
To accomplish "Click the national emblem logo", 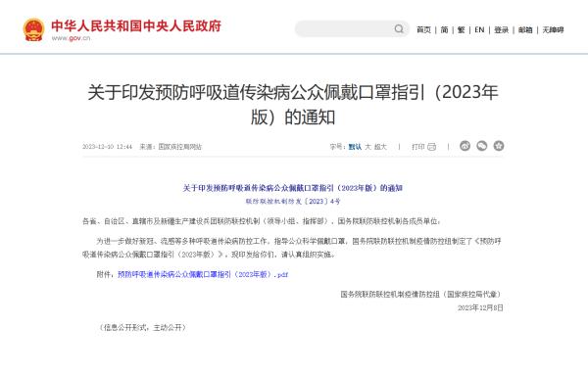I will point(33,29).
